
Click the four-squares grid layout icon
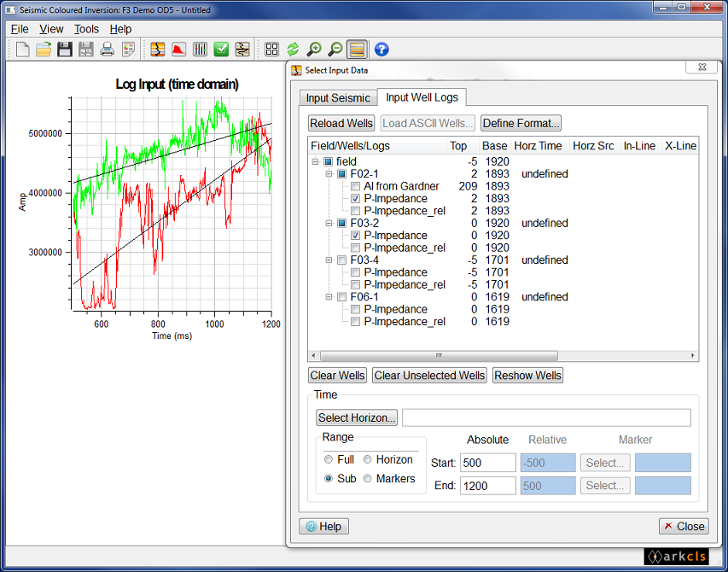271,50
